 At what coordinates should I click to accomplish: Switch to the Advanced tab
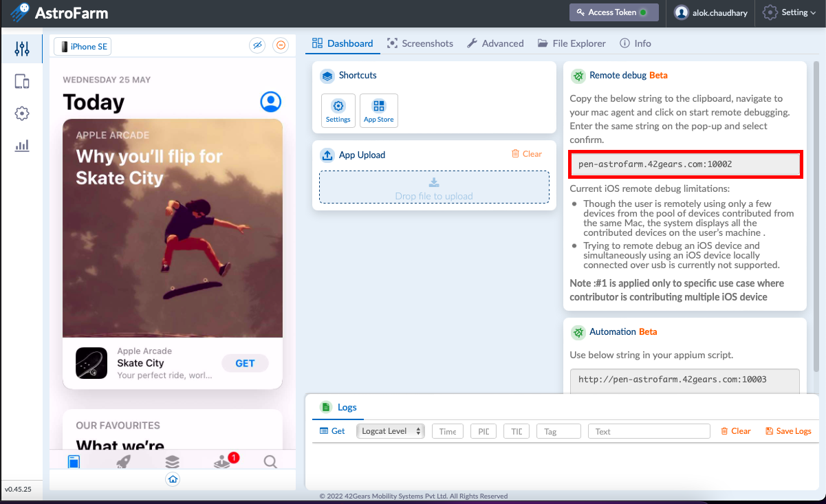[x=495, y=43]
